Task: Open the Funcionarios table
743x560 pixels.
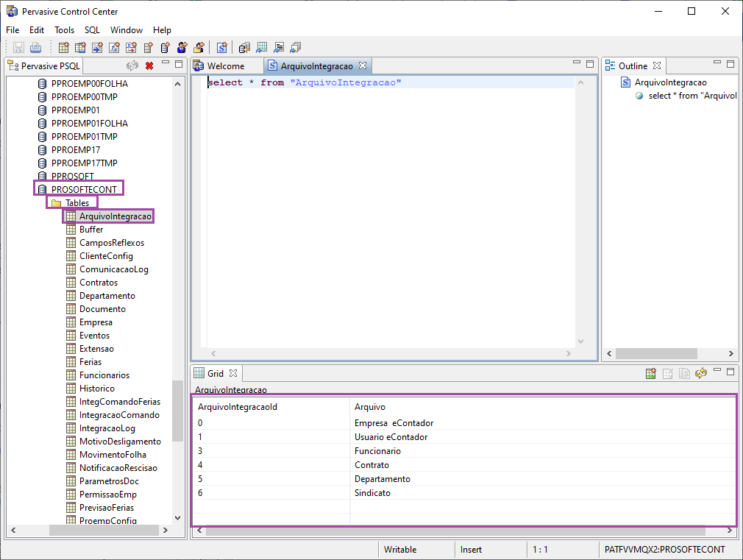Action: (104, 375)
